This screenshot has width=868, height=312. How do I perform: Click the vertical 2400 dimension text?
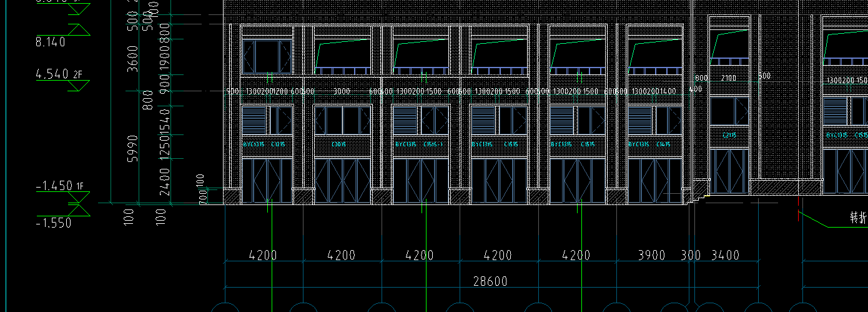pos(165,181)
